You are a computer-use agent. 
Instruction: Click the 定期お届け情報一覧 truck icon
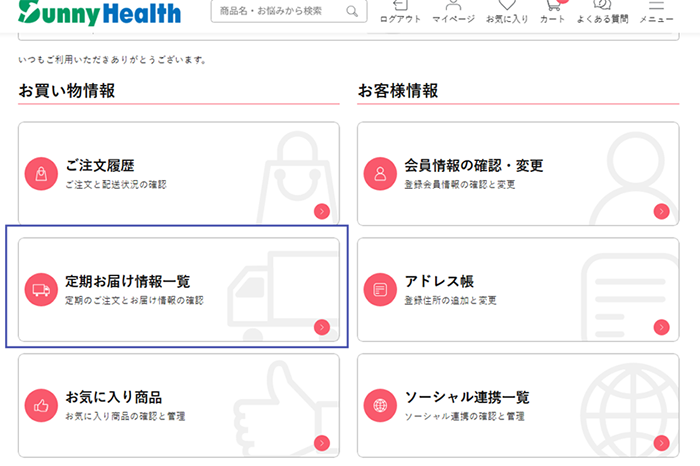point(41,289)
